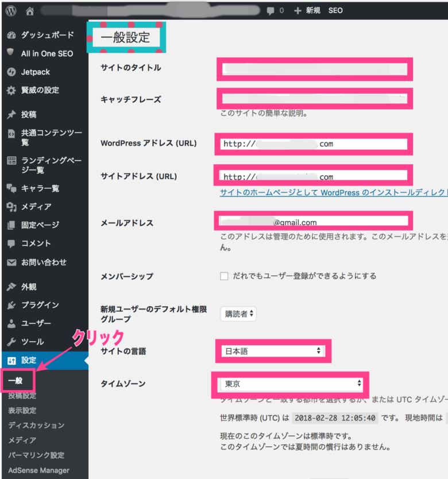Open comments bubble icon in admin bar
The width and height of the screenshot is (448, 479).
point(271,11)
